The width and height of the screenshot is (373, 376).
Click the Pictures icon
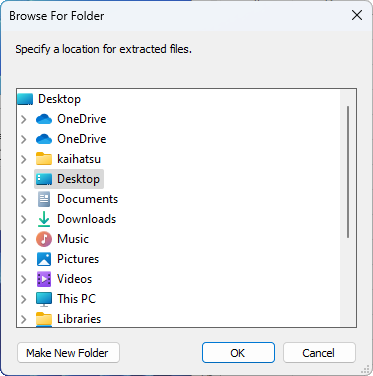[44, 259]
